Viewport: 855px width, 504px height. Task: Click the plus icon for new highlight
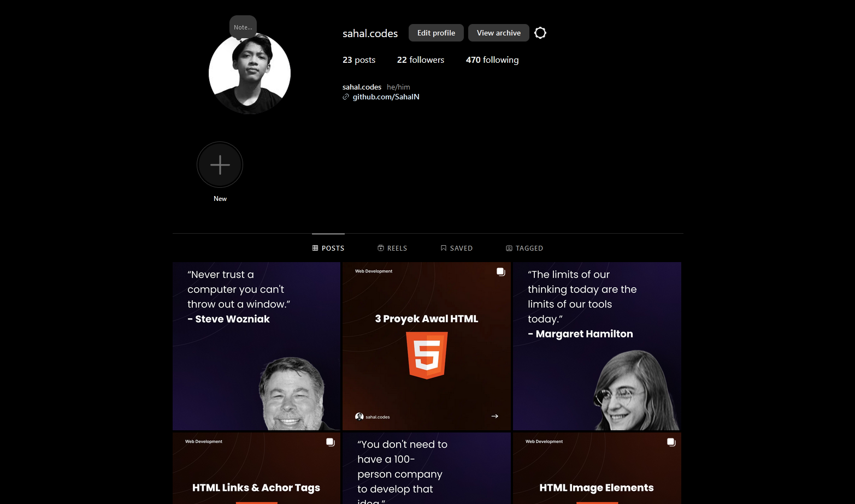click(x=220, y=165)
